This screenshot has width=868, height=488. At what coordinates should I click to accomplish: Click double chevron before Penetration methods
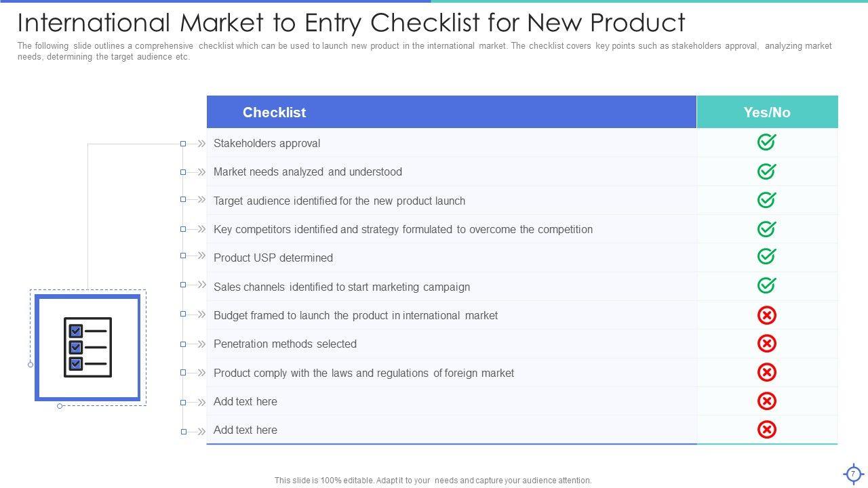pyautogui.click(x=201, y=344)
